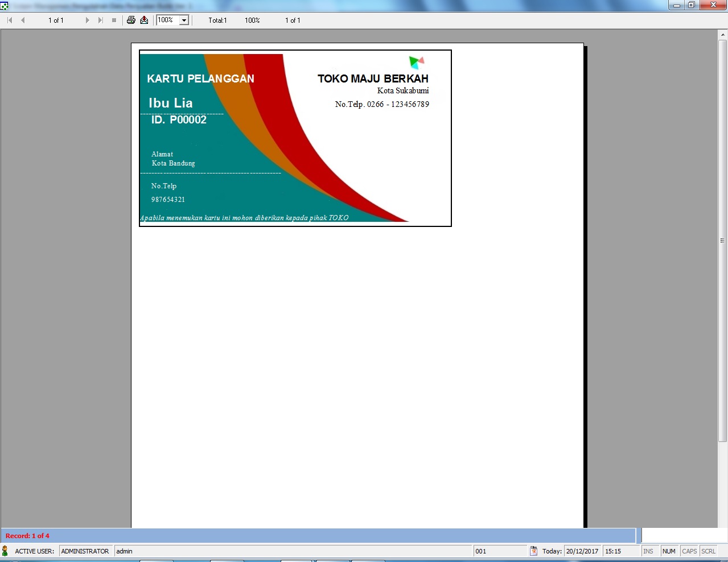The image size is (728, 562).
Task: Click the application icon in the title bar
Action: (5, 5)
